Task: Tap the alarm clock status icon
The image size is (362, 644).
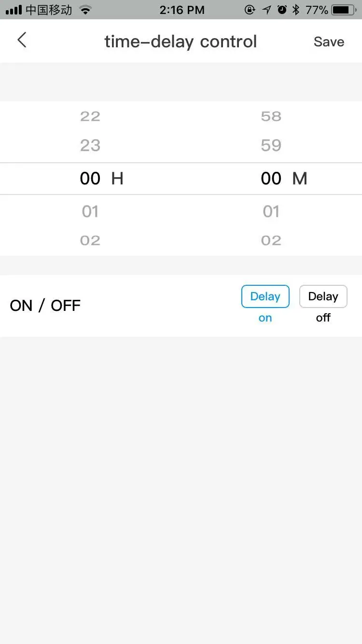Action: (x=282, y=10)
